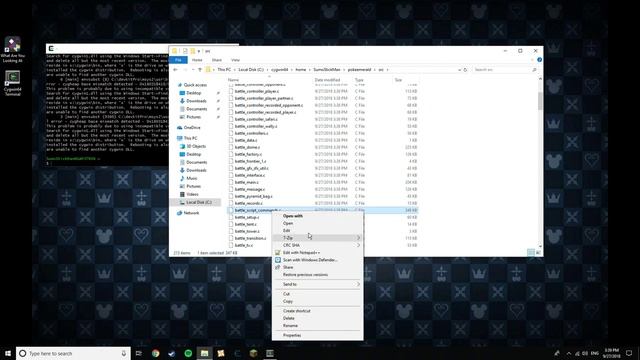Switch to the Home ribbon tab

(197, 60)
